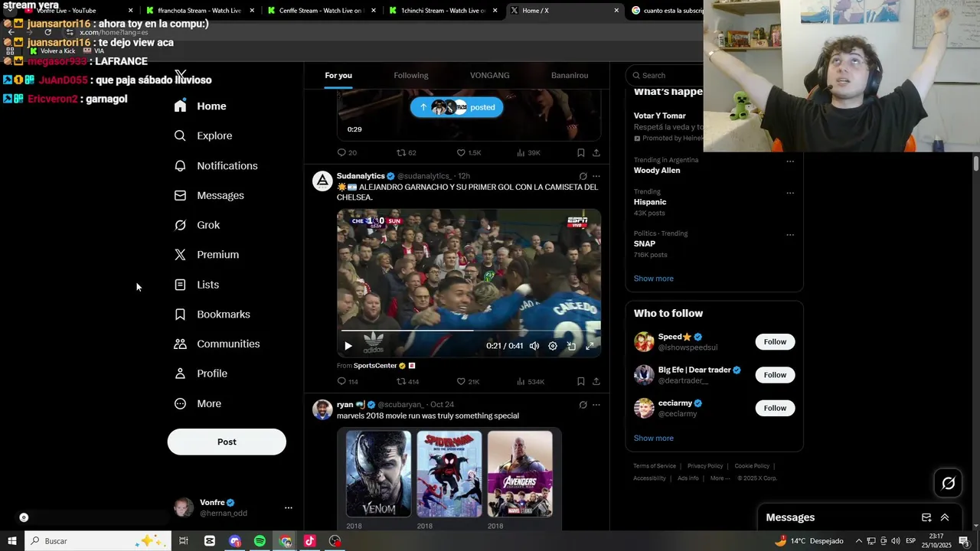Bookmark the Sudanalytics Garnacho post

pyautogui.click(x=581, y=381)
